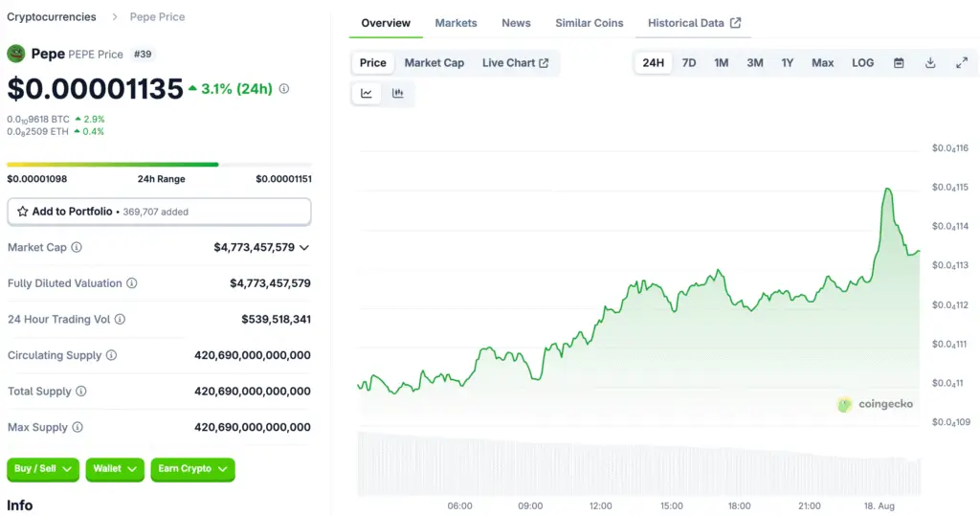Open the calendar date range picker

899,62
